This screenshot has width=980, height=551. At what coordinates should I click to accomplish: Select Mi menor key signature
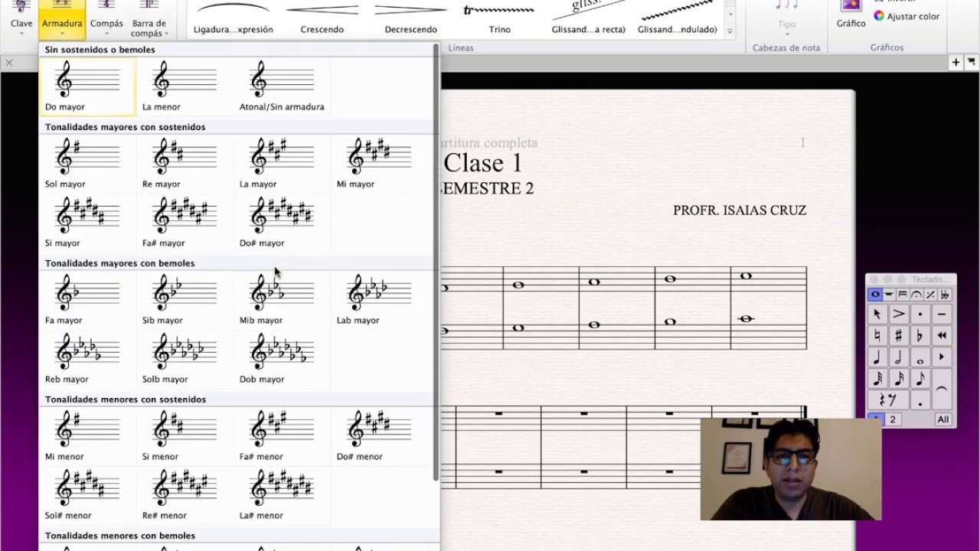coord(87,436)
